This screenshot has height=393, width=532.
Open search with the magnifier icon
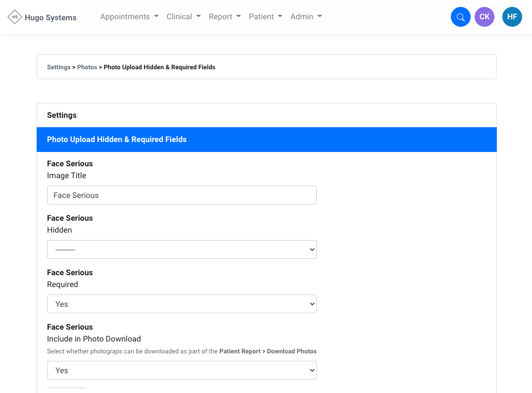coord(460,17)
